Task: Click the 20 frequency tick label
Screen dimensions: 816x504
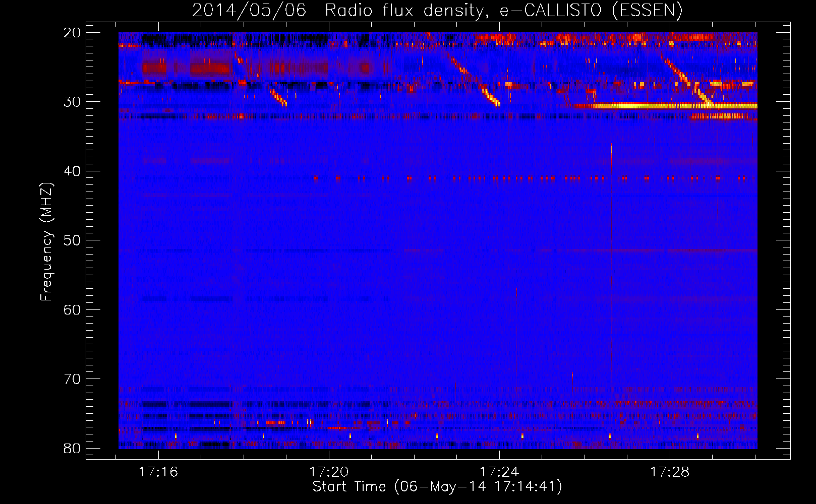Action: [x=73, y=33]
